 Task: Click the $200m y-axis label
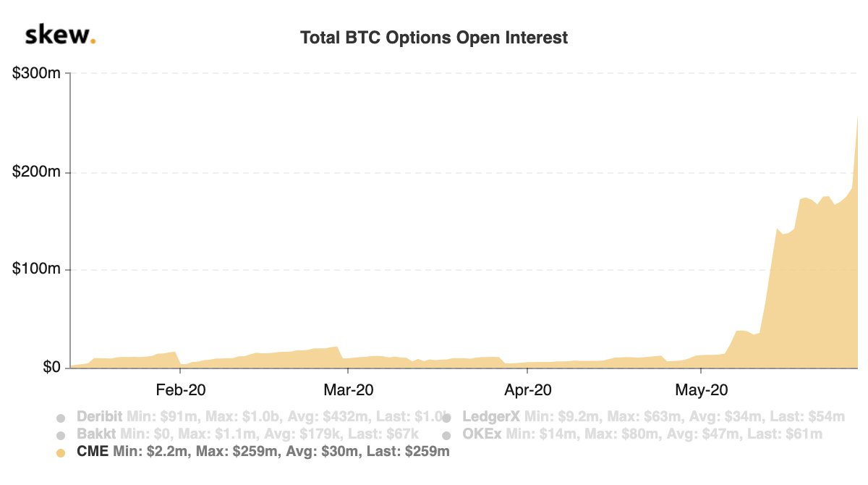[x=37, y=172]
